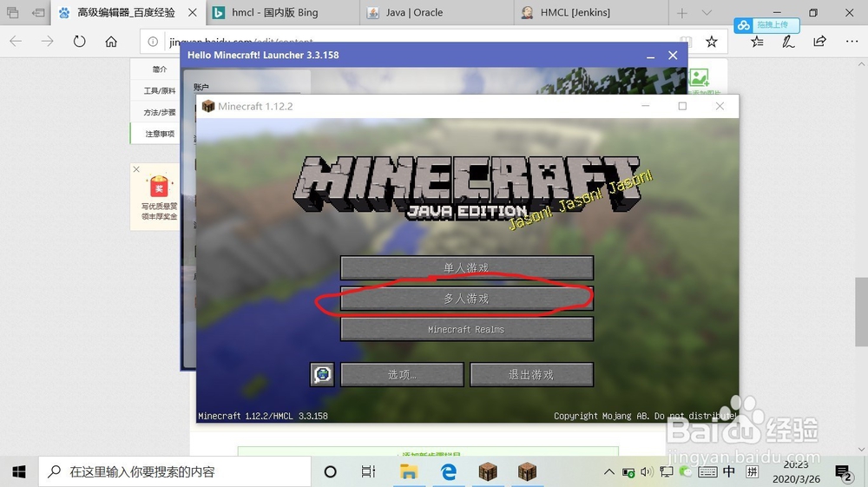Click the red envelope reward icon

pyautogui.click(x=159, y=187)
